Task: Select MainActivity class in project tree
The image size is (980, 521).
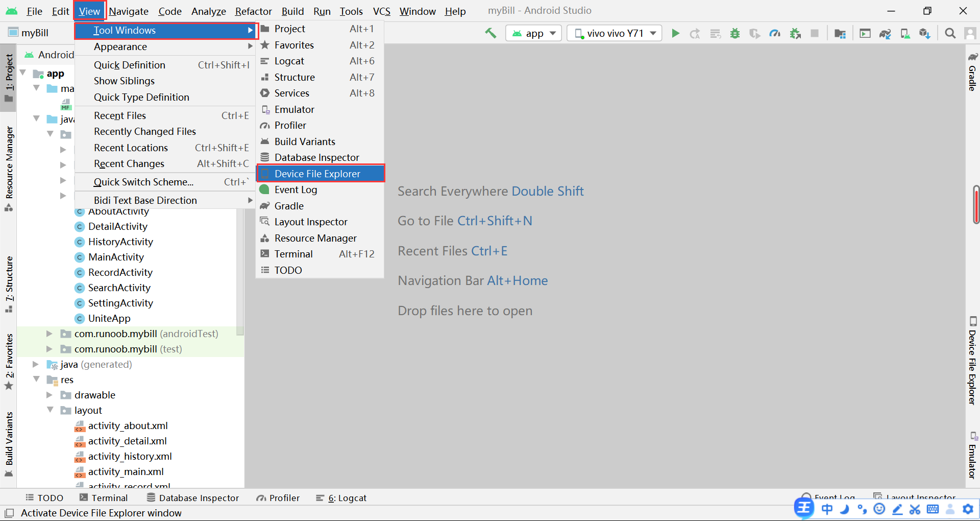Action: 116,257
